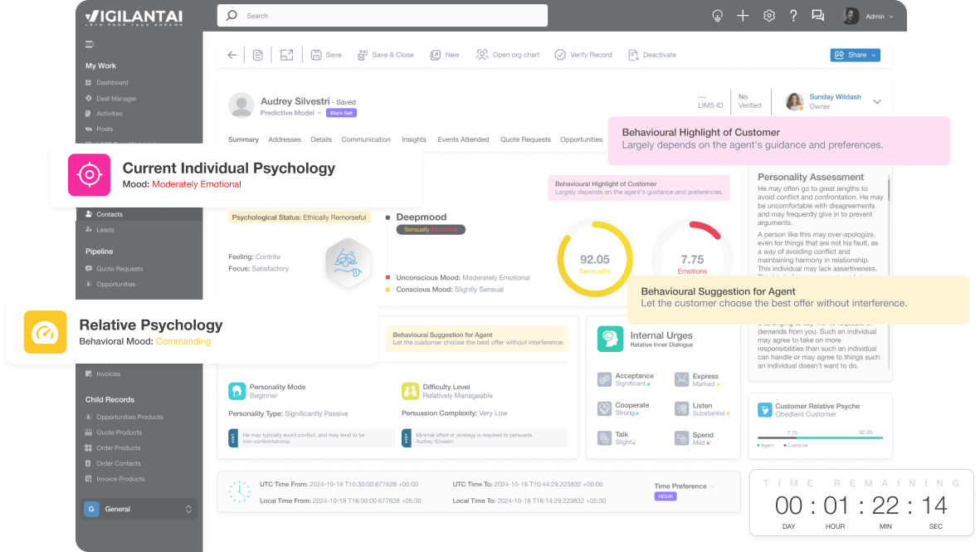The image size is (980, 552).
Task: Open Dashboard in sidebar
Action: (106, 82)
